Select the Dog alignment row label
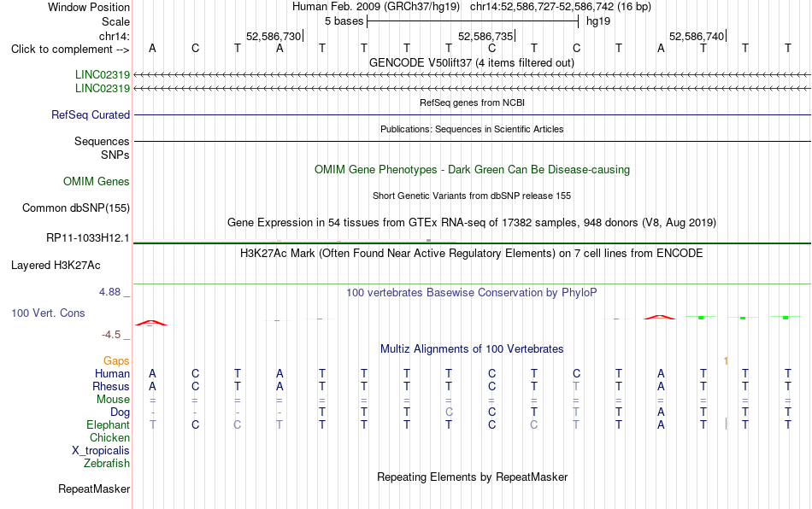 click(x=120, y=412)
